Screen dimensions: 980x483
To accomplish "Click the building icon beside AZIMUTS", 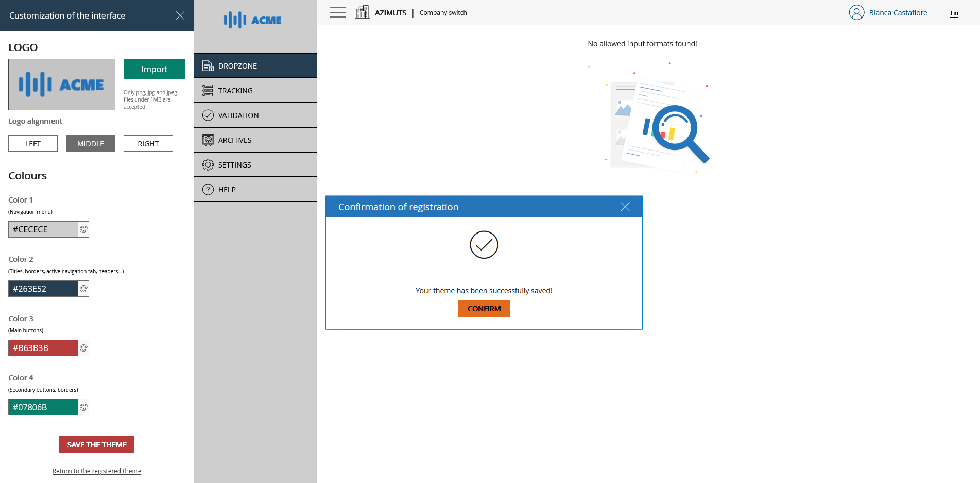I will pyautogui.click(x=363, y=12).
